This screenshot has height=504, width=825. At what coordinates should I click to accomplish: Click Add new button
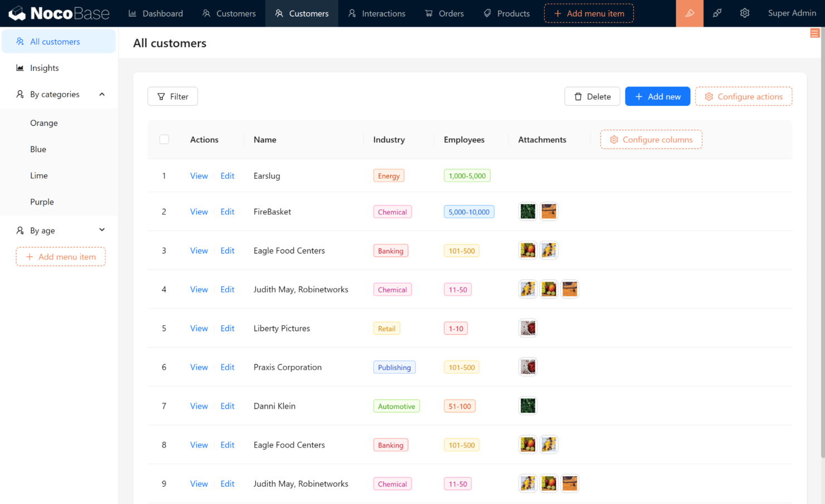pos(658,96)
